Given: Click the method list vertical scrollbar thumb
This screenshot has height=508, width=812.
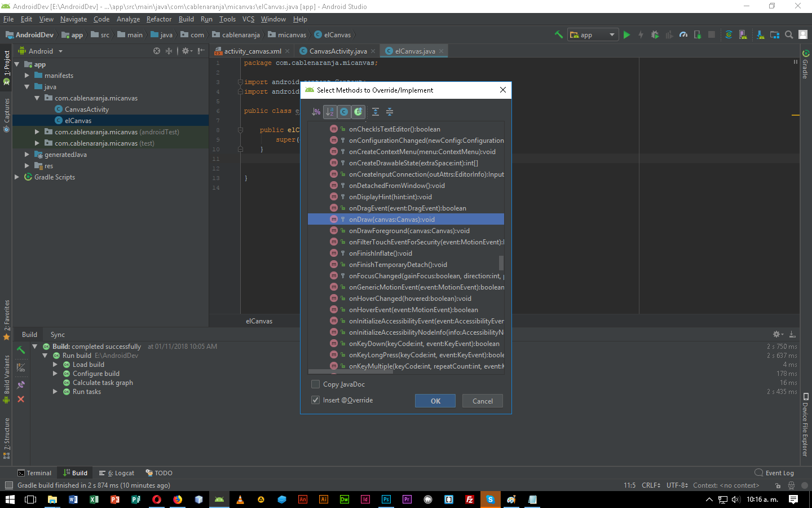Looking at the screenshot, I should click(501, 263).
